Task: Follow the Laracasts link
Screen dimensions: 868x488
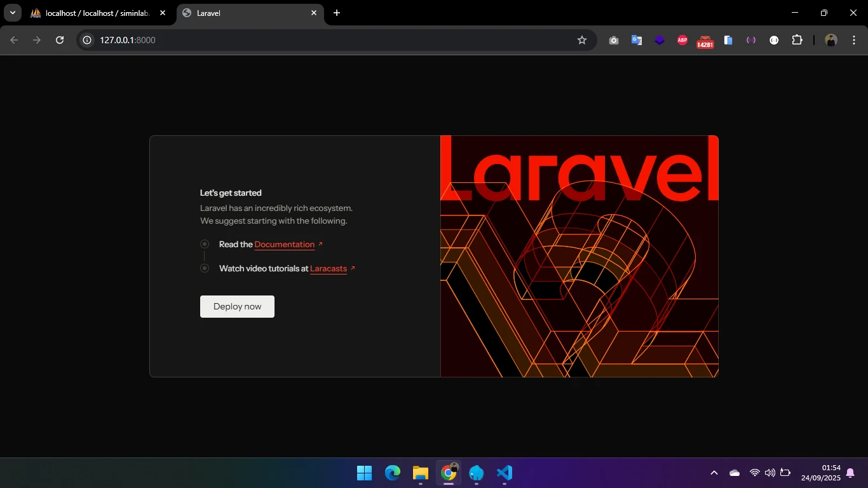Action: (x=328, y=269)
